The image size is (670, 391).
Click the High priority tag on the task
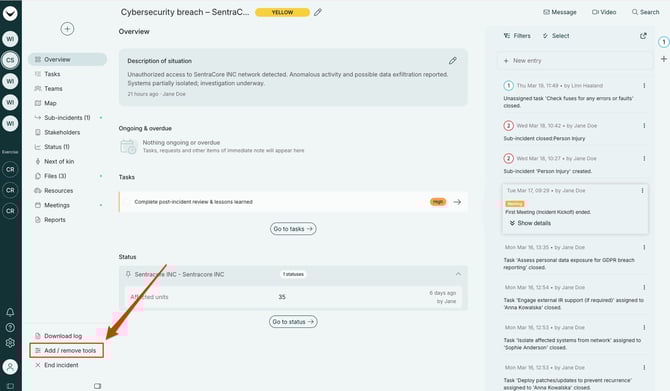[x=438, y=202]
